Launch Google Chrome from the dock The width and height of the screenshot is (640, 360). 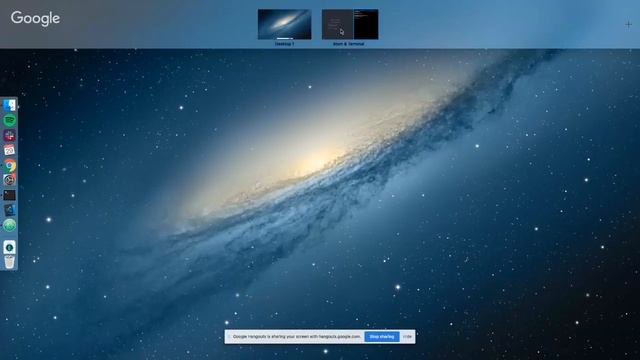click(9, 165)
